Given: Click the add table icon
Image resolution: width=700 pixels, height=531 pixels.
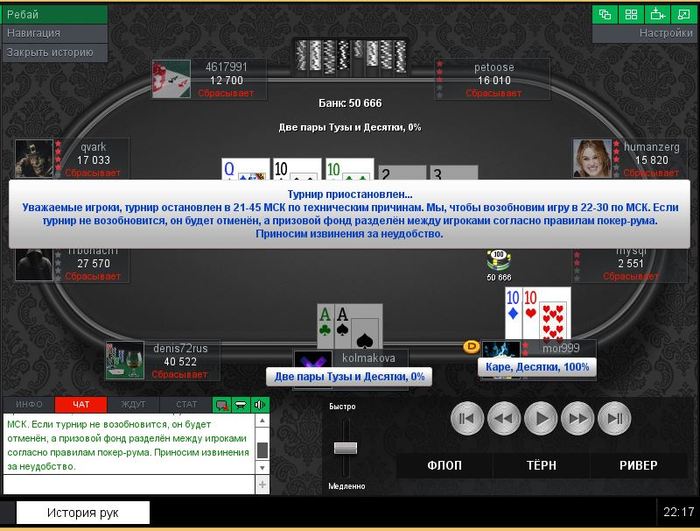Looking at the screenshot, I should (657, 14).
